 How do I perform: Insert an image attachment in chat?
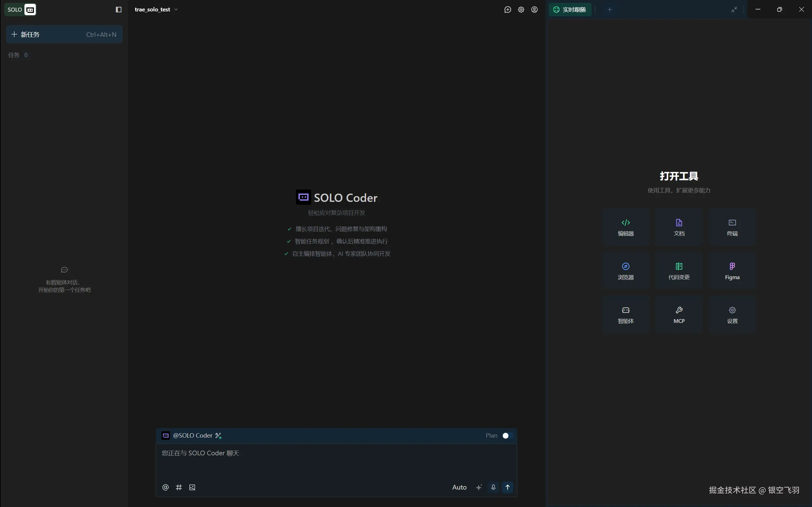pyautogui.click(x=192, y=487)
